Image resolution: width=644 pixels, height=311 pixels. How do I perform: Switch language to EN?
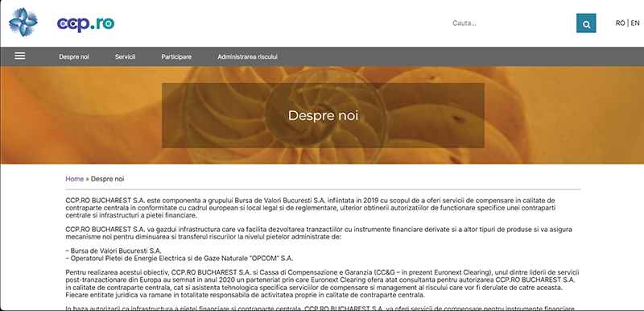pyautogui.click(x=635, y=23)
